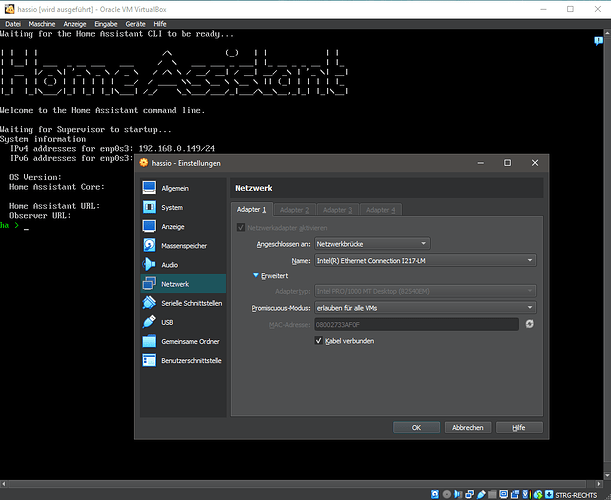Click the audio speaker status bar icon

pyautogui.click(x=458, y=495)
